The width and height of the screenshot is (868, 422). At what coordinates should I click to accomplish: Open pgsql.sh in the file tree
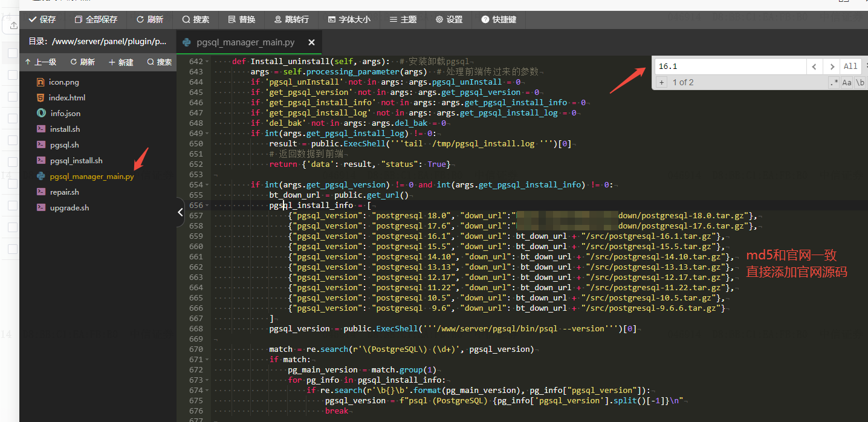pos(64,144)
